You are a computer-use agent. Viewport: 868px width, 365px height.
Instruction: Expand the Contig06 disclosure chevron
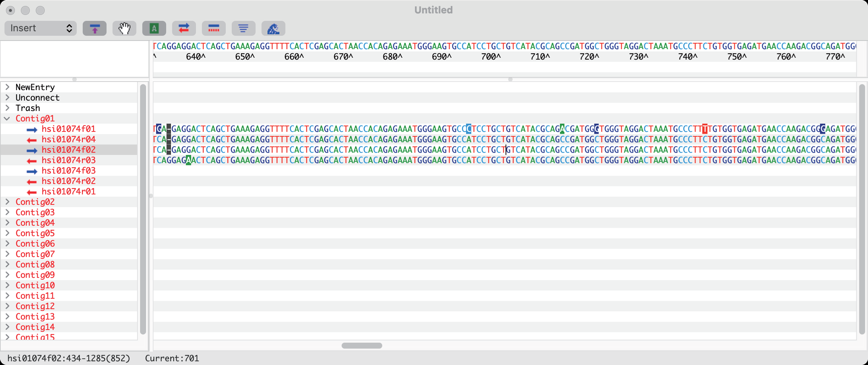7,244
